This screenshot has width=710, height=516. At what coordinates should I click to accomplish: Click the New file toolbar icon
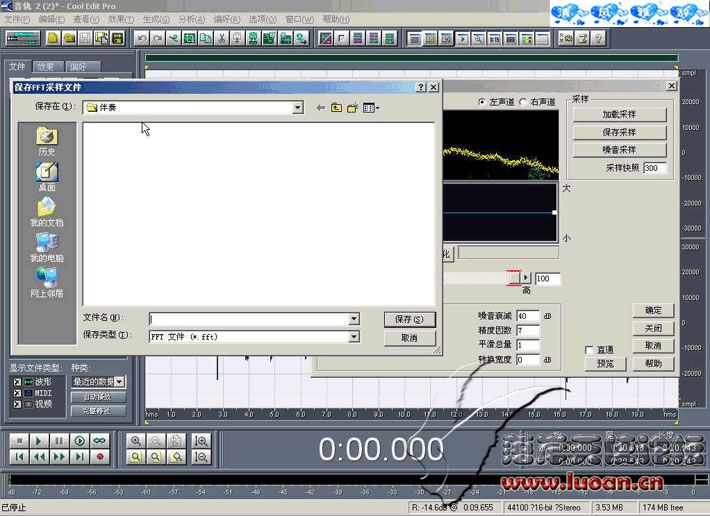[x=53, y=38]
